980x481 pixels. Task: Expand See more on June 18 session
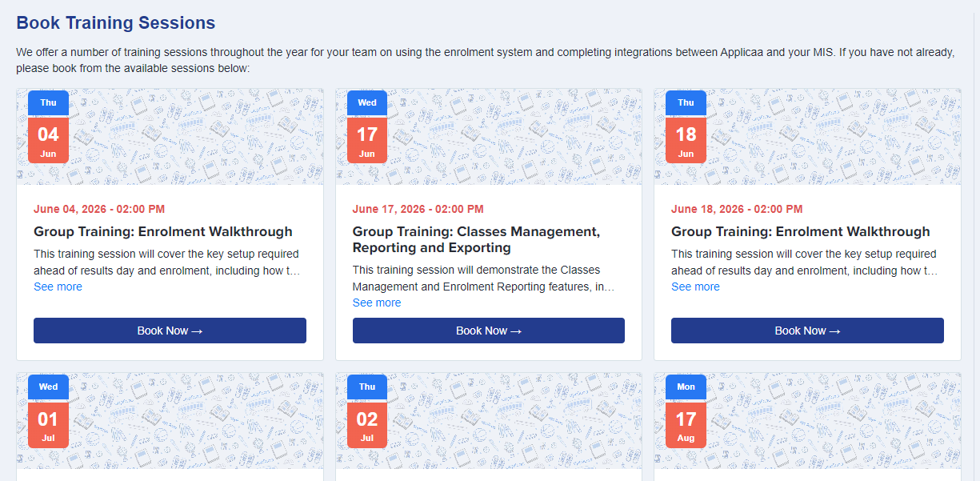point(695,287)
